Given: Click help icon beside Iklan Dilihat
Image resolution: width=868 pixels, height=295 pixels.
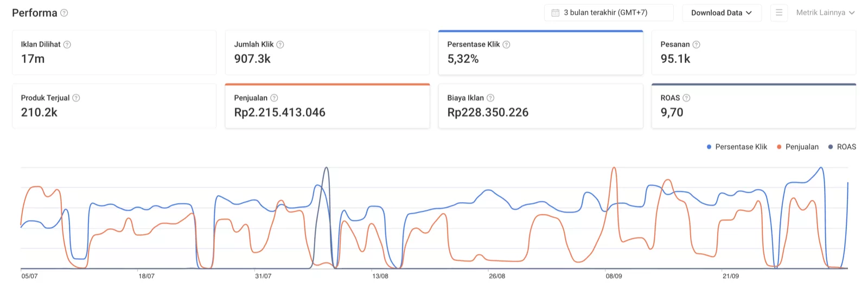Looking at the screenshot, I should (x=67, y=45).
